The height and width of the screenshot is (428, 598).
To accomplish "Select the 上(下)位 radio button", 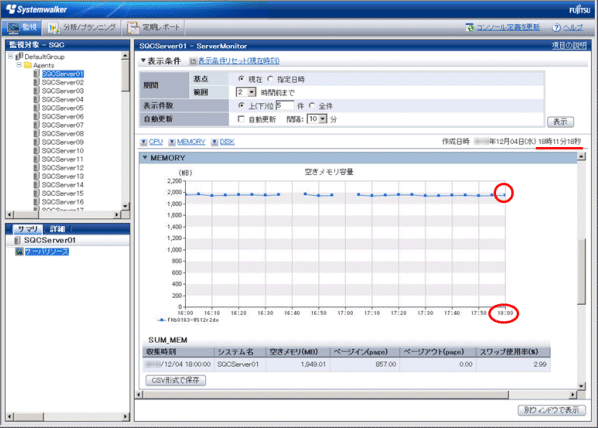I will coord(241,105).
